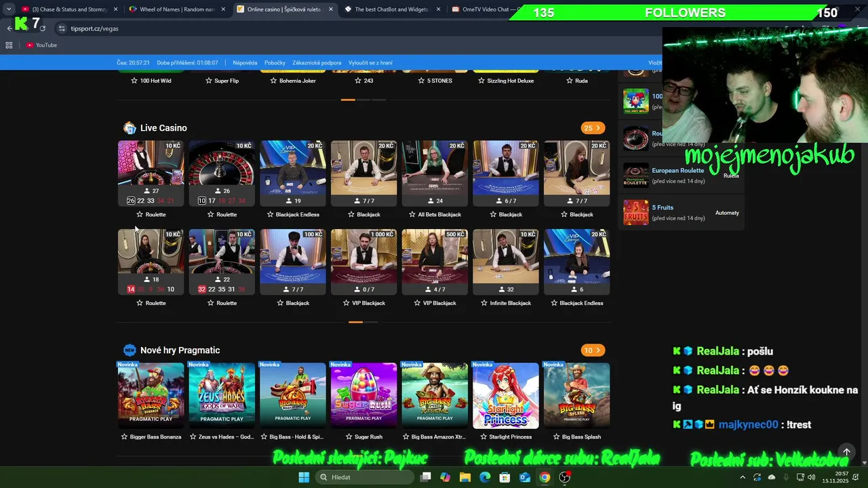Open Blackjack Endless table with 19 players

coord(293,173)
